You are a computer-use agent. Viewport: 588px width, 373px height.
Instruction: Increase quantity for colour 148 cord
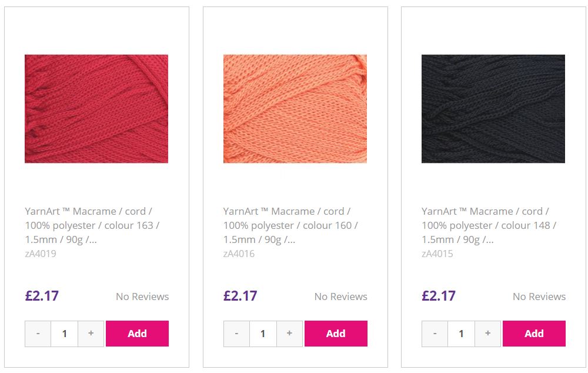[x=487, y=334]
